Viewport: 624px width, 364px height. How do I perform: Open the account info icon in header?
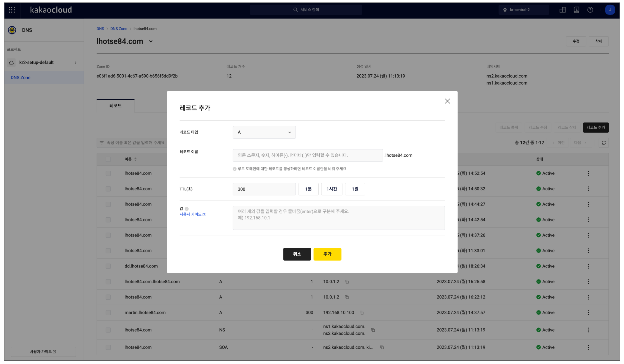[x=576, y=10]
